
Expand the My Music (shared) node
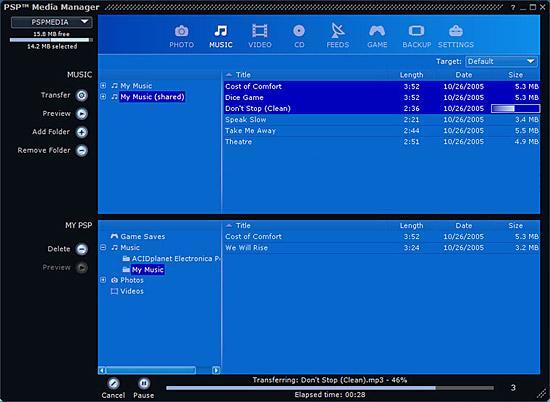click(103, 97)
